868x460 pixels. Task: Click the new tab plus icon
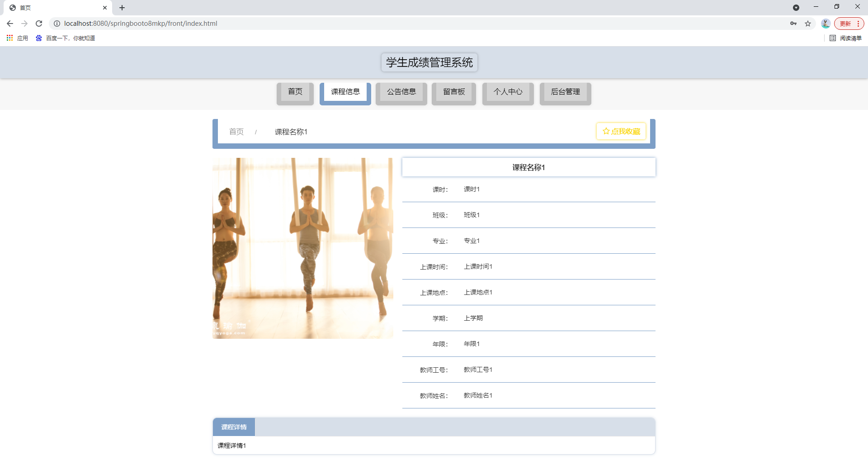[122, 8]
